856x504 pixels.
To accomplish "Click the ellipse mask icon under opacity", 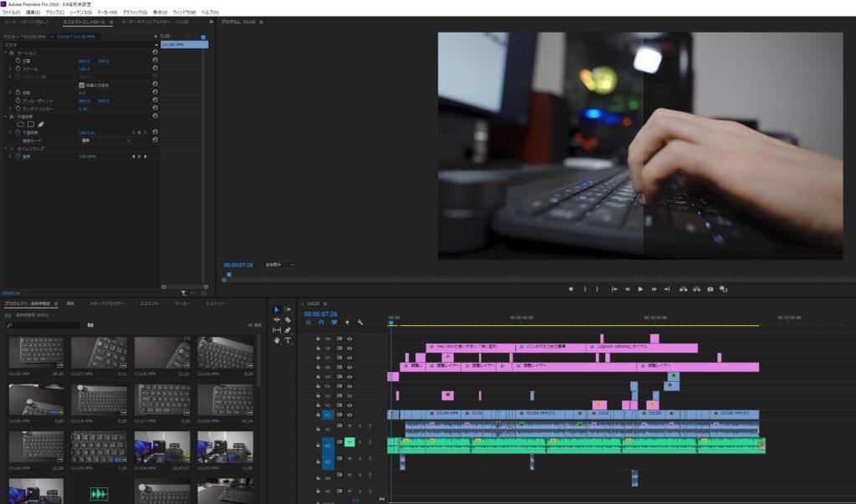I will click(21, 125).
